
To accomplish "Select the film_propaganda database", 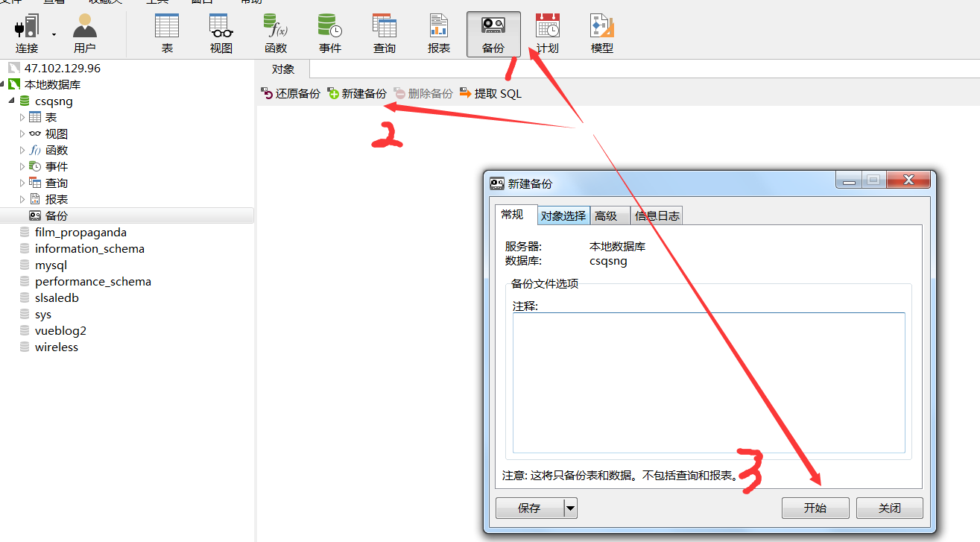I will pyautogui.click(x=80, y=232).
